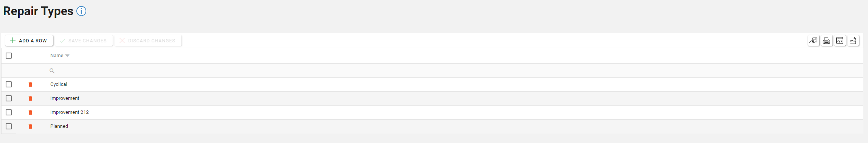868x143 pixels.
Task: Click the printer icon in the toolbar
Action: point(827,40)
